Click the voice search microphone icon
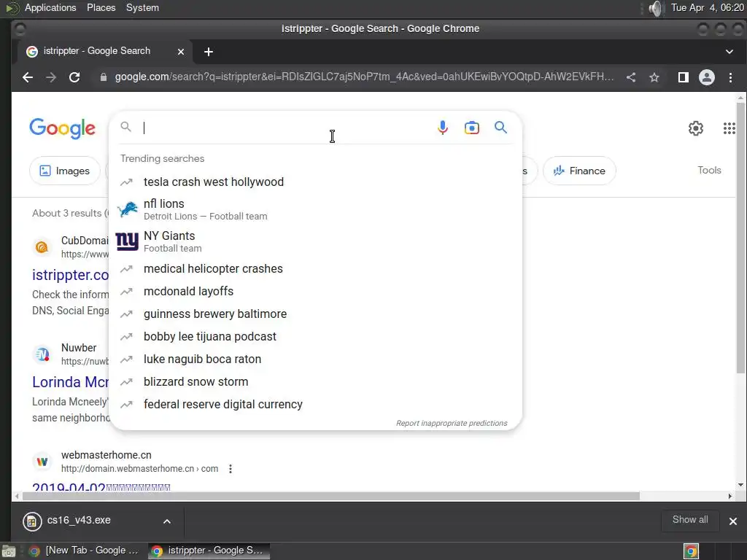 (x=443, y=128)
